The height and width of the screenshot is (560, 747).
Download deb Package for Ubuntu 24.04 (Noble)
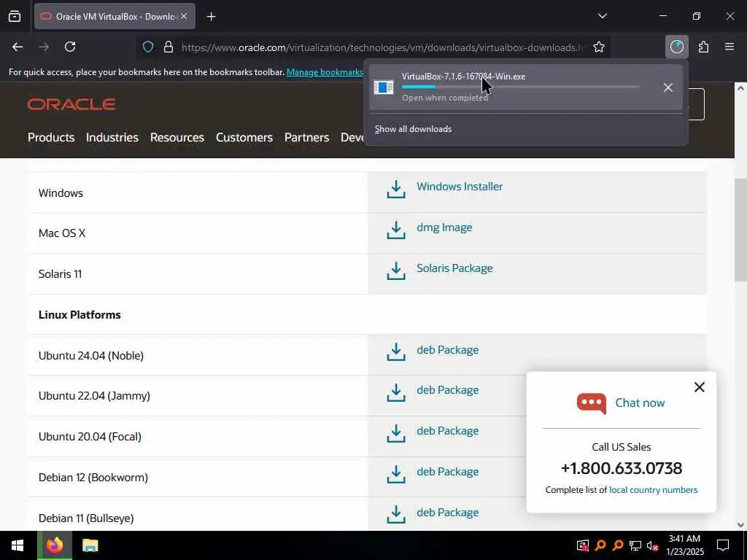(x=447, y=350)
